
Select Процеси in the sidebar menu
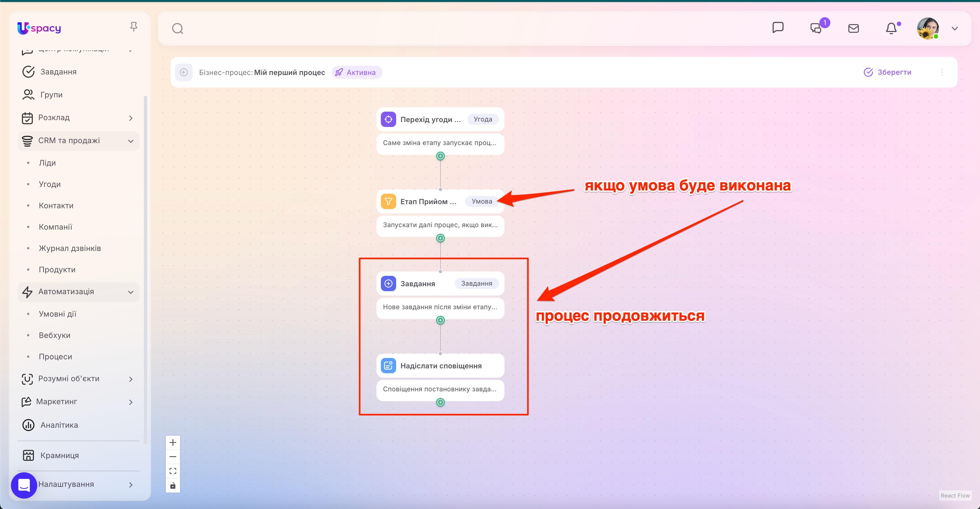55,357
